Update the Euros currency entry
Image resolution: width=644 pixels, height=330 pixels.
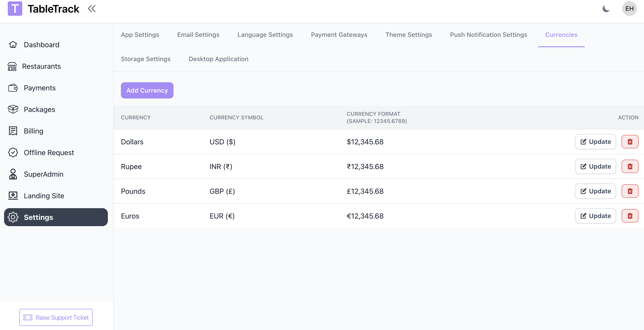(x=595, y=216)
